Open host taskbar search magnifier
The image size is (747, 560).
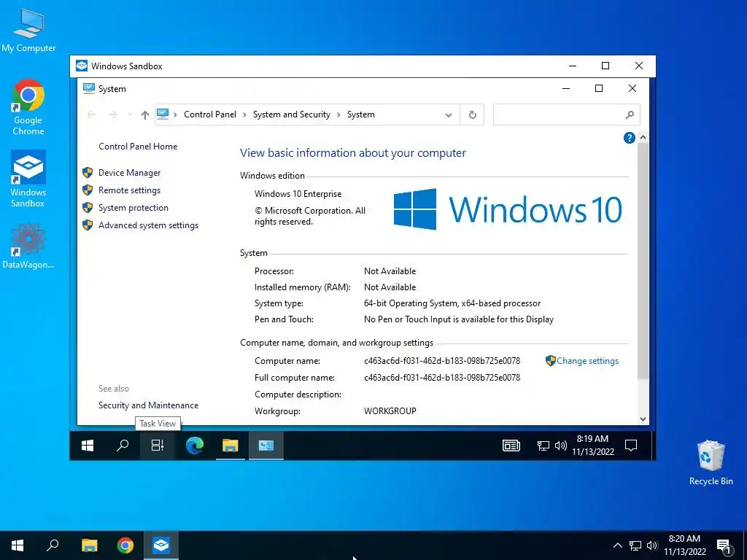53,545
